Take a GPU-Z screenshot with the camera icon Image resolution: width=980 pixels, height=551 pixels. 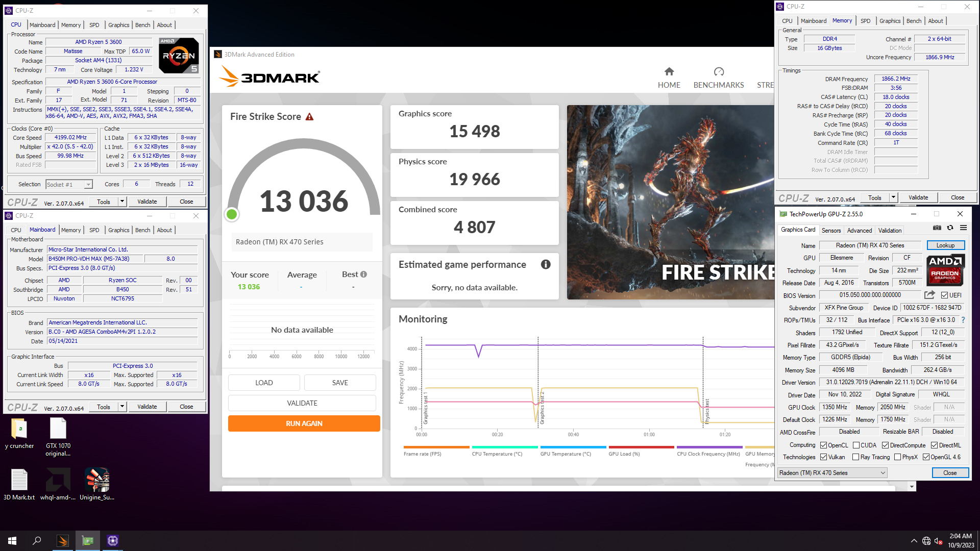[x=937, y=228]
